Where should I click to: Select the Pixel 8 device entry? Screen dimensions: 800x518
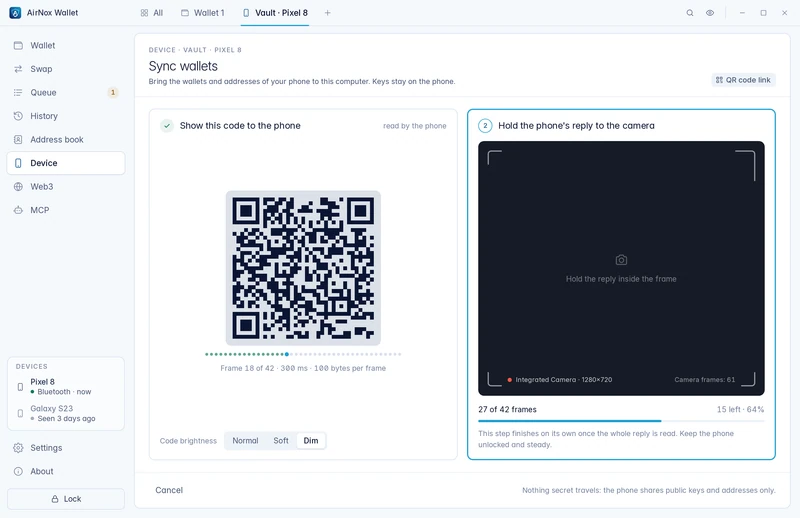[x=66, y=387]
